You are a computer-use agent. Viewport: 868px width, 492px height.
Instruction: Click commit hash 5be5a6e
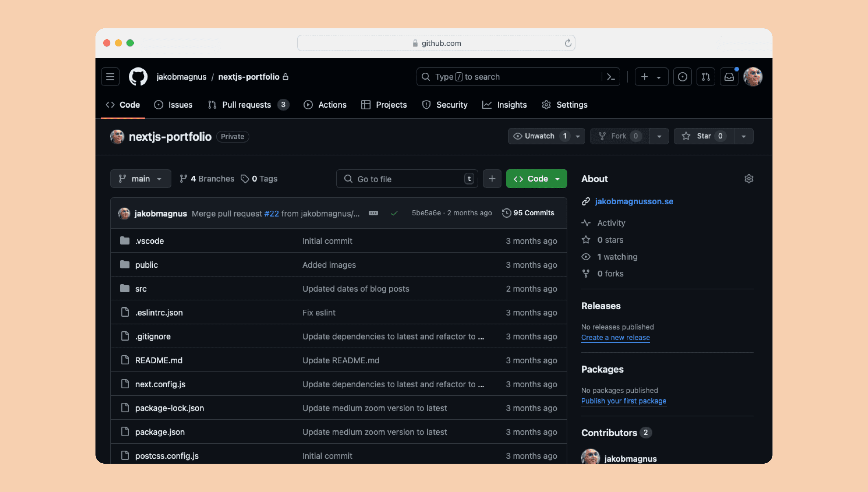[x=426, y=213]
